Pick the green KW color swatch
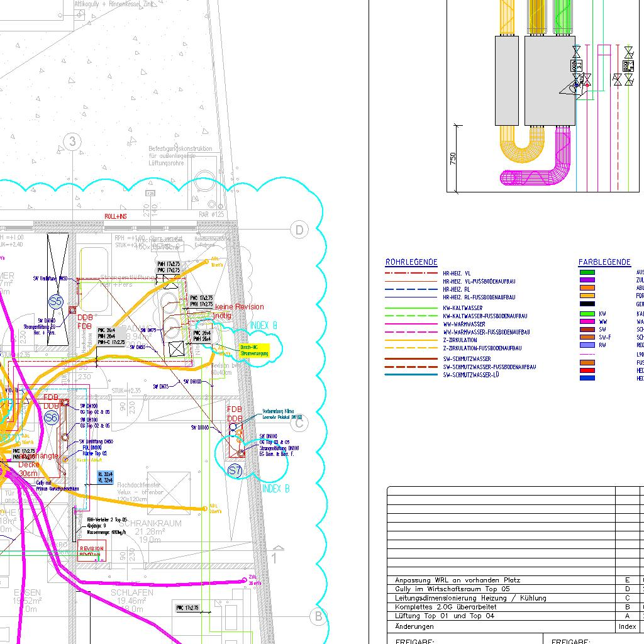The image size is (644, 644). pos(587,313)
